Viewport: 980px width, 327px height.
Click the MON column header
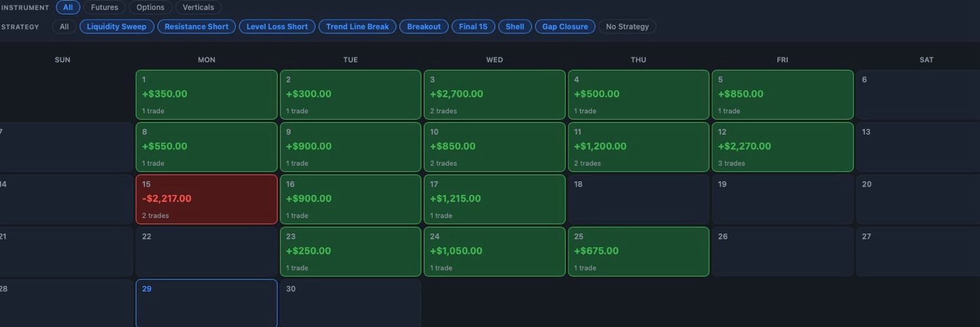pyautogui.click(x=206, y=60)
